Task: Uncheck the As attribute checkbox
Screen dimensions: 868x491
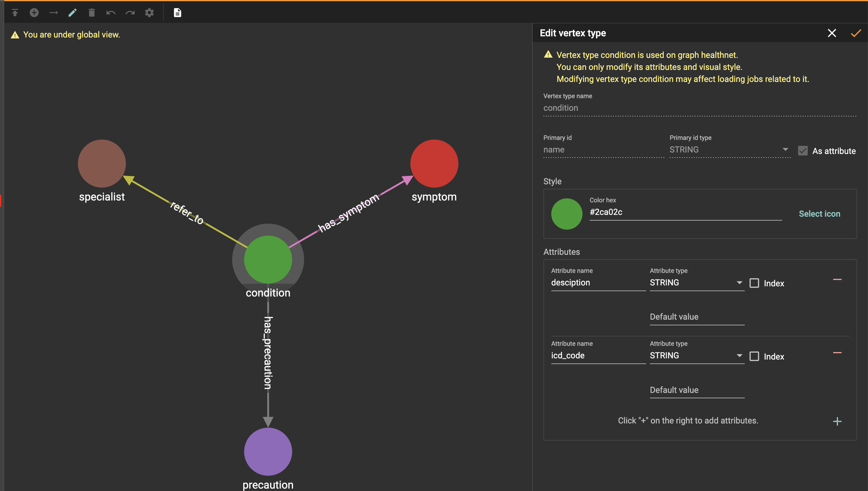Action: [803, 151]
